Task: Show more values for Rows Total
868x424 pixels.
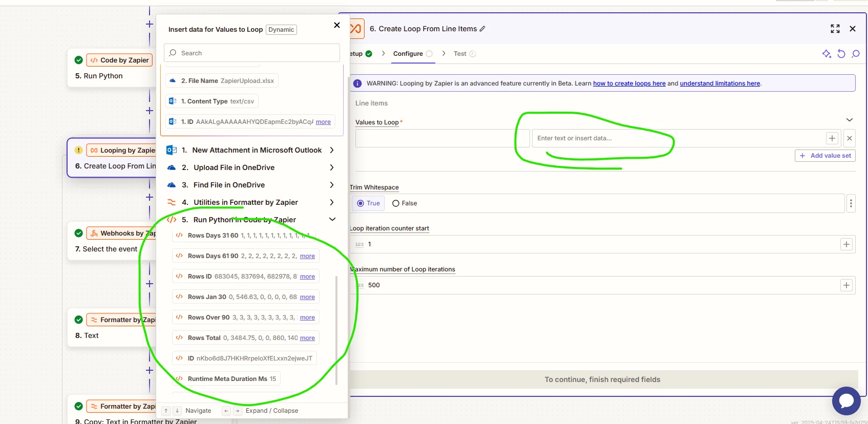Action: (307, 338)
